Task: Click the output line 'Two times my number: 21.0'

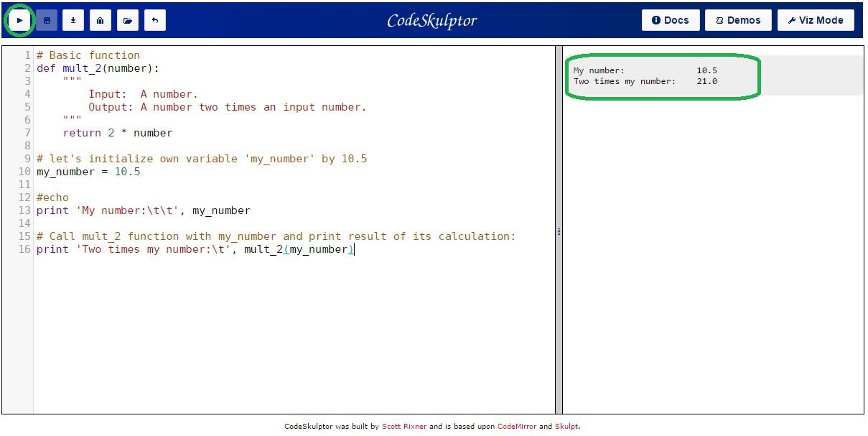Action: [x=645, y=81]
